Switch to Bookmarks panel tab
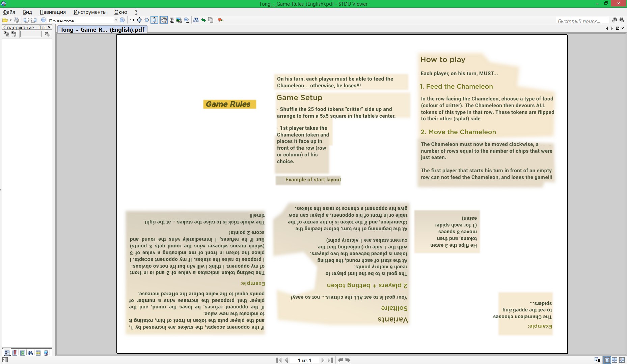 [15, 353]
